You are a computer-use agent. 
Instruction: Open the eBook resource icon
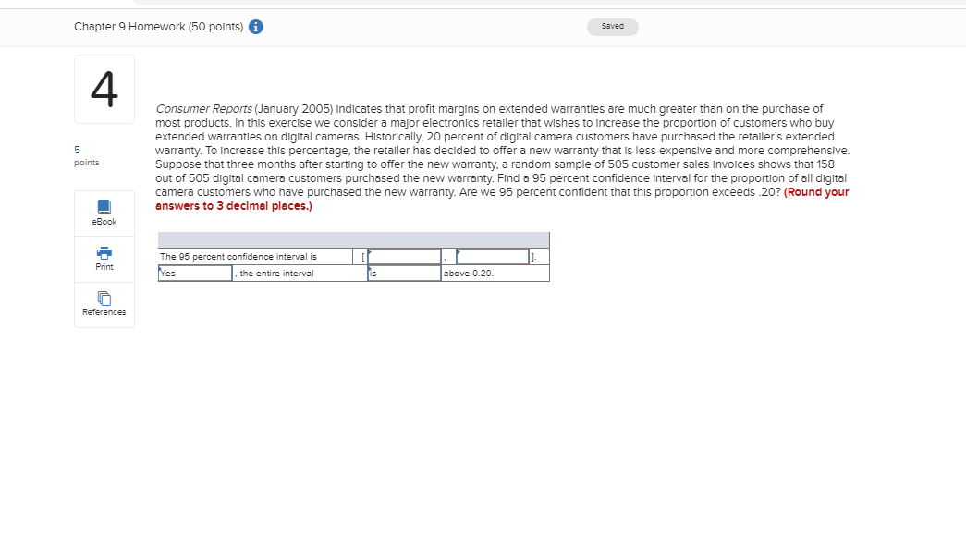pyautogui.click(x=104, y=207)
